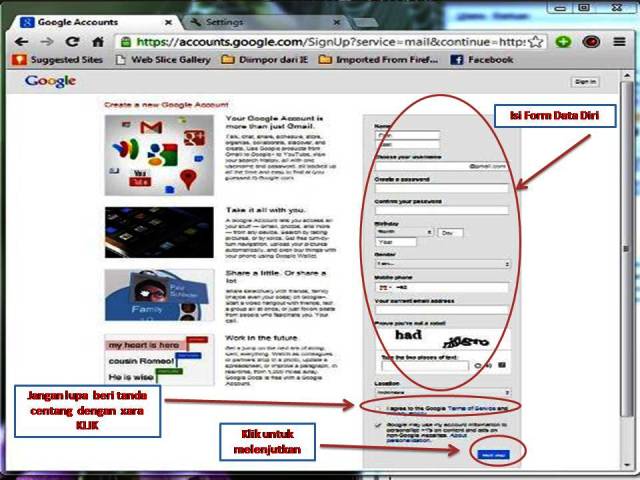Open captcha help question icon
Image resolution: width=640 pixels, height=480 pixels.
click(502, 365)
